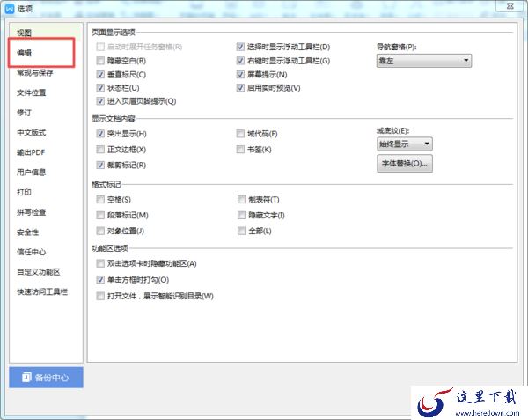
Task: Toggle the 状态栏(U) checkbox
Action: point(100,88)
